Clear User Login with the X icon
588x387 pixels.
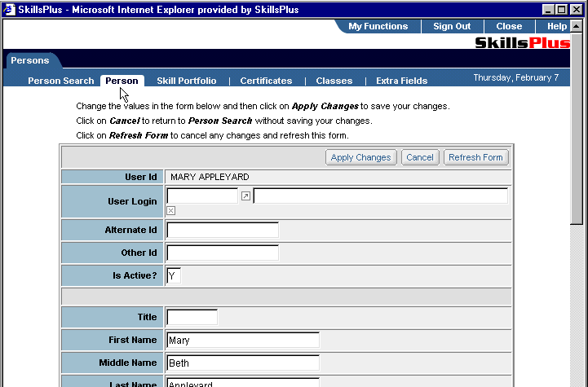tap(170, 210)
